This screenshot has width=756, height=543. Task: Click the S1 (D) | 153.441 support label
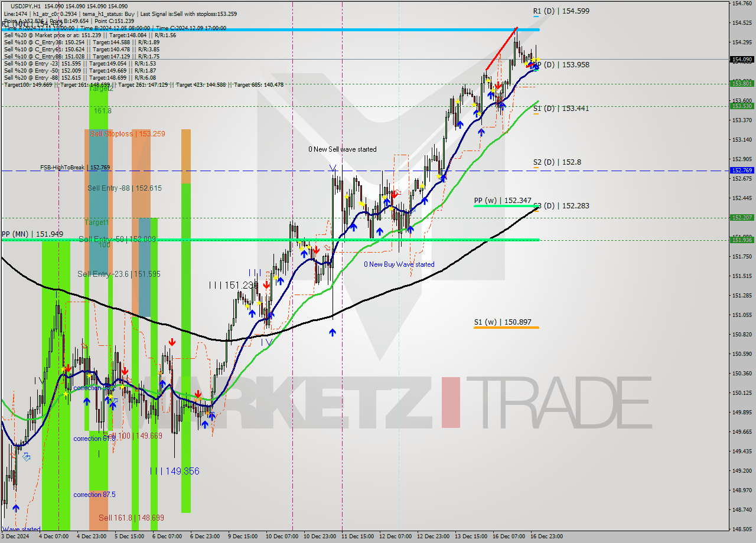[x=561, y=109]
